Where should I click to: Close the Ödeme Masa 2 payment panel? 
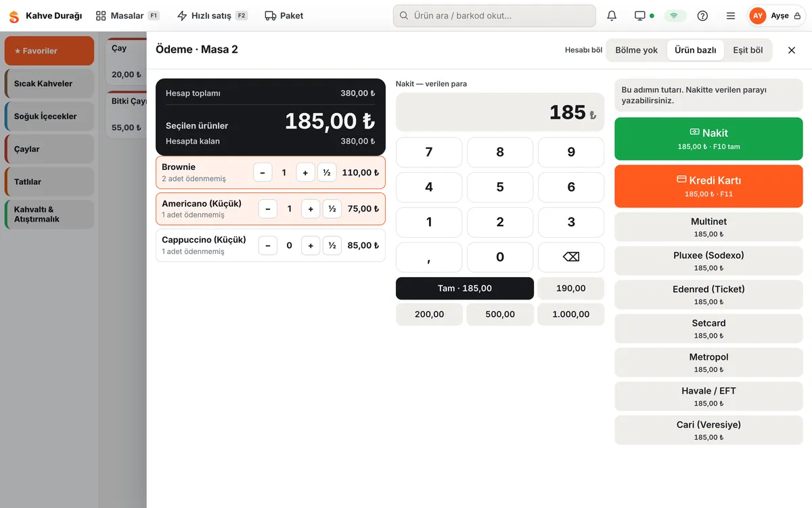[x=792, y=50]
